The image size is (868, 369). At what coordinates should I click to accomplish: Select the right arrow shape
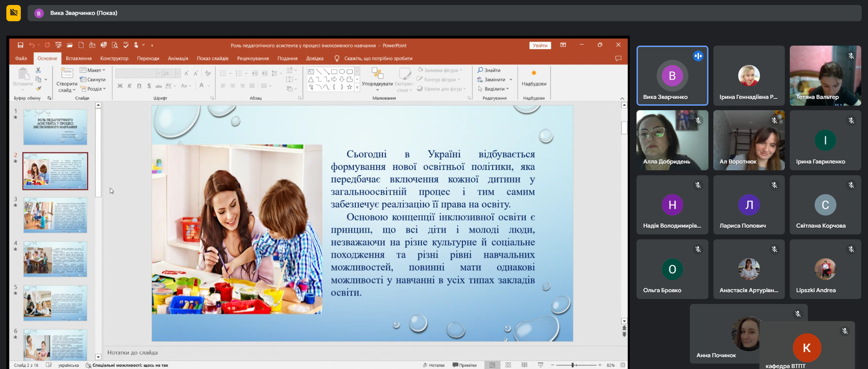click(334, 79)
